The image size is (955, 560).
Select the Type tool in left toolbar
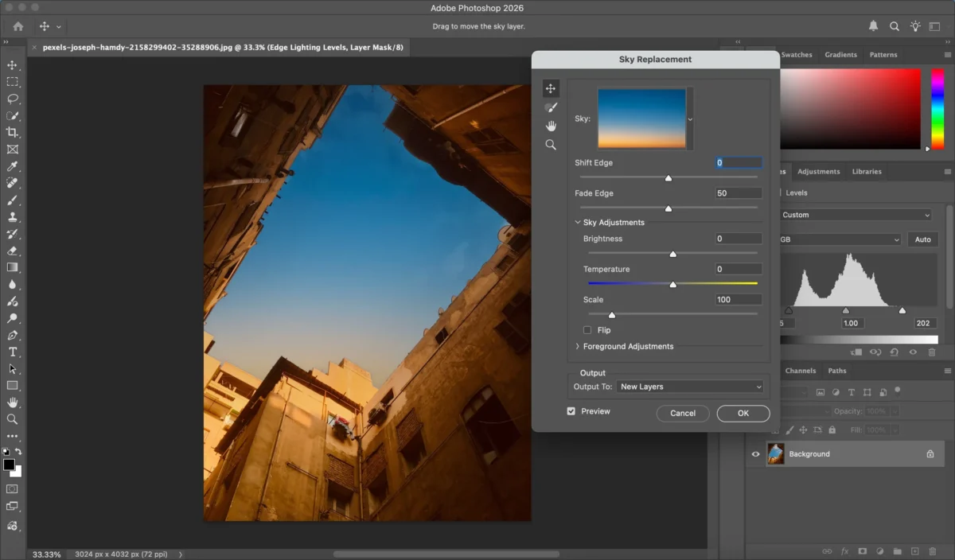coord(12,352)
